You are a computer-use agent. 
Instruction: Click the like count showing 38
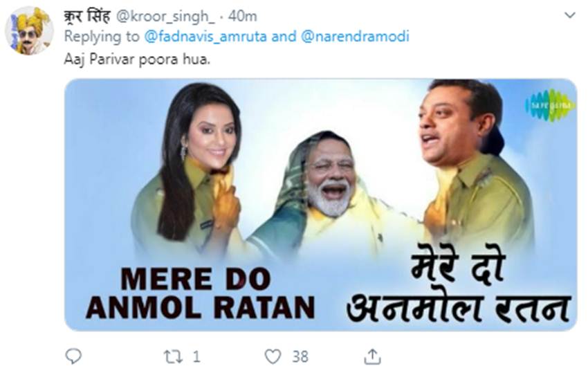(300, 356)
